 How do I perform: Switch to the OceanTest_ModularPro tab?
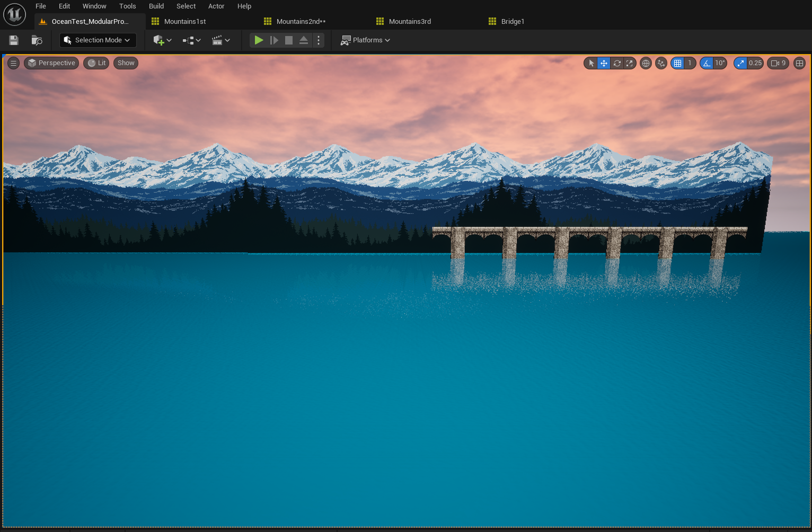(90, 22)
